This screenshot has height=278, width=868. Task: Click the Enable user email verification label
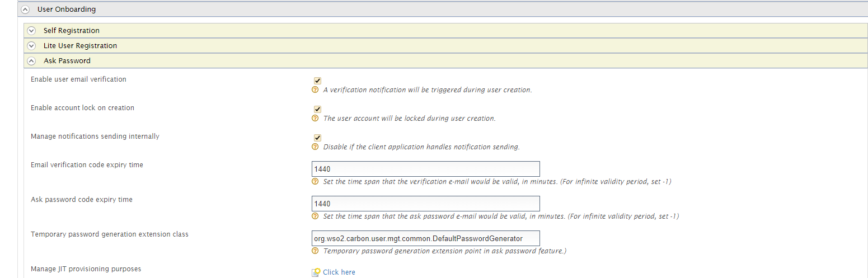click(x=78, y=79)
